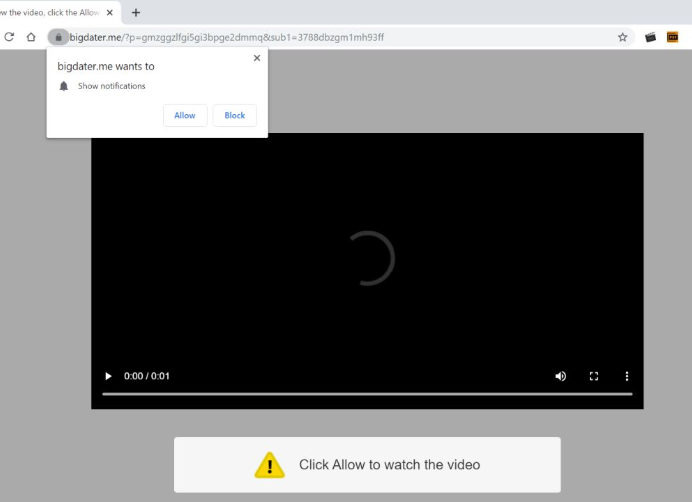Select the active browser tab
This screenshot has width=692, height=502.
point(50,12)
